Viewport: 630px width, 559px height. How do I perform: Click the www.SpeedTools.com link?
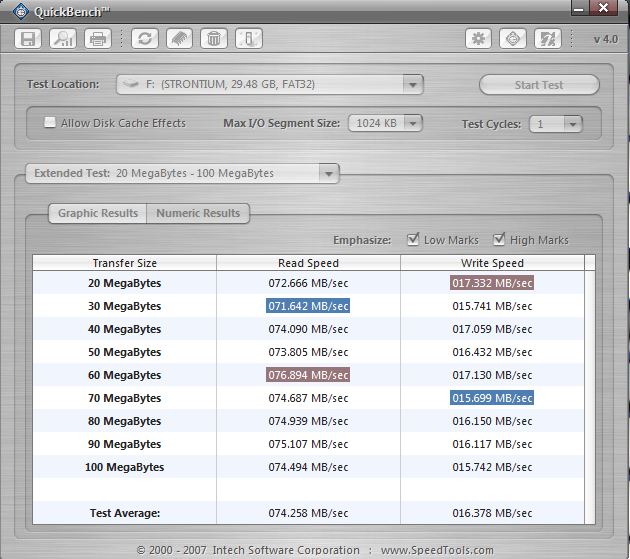(x=436, y=550)
